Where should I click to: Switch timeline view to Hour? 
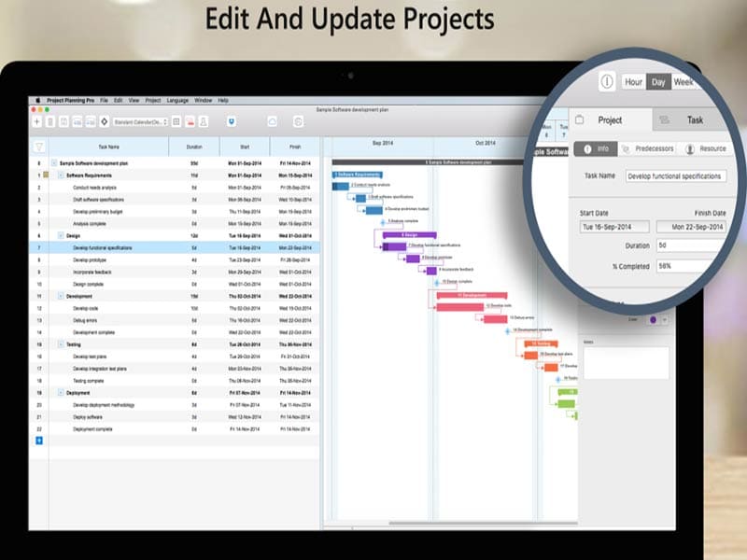point(635,82)
